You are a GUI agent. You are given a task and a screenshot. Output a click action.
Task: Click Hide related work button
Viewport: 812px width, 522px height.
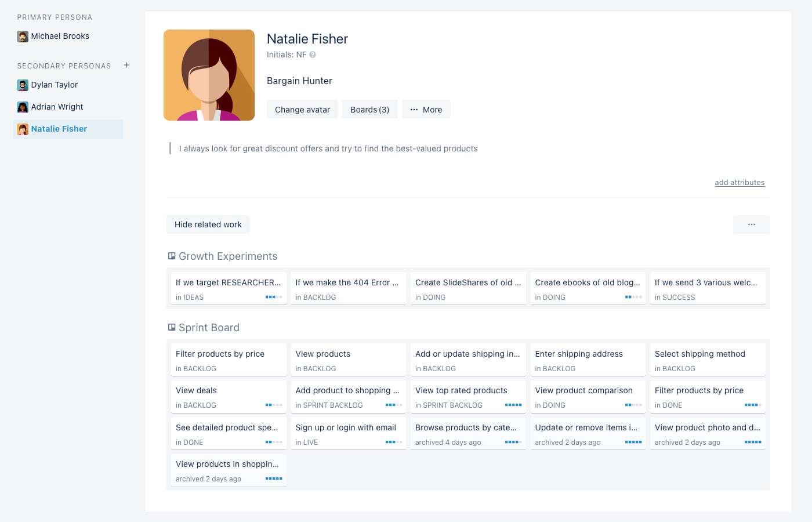208,224
